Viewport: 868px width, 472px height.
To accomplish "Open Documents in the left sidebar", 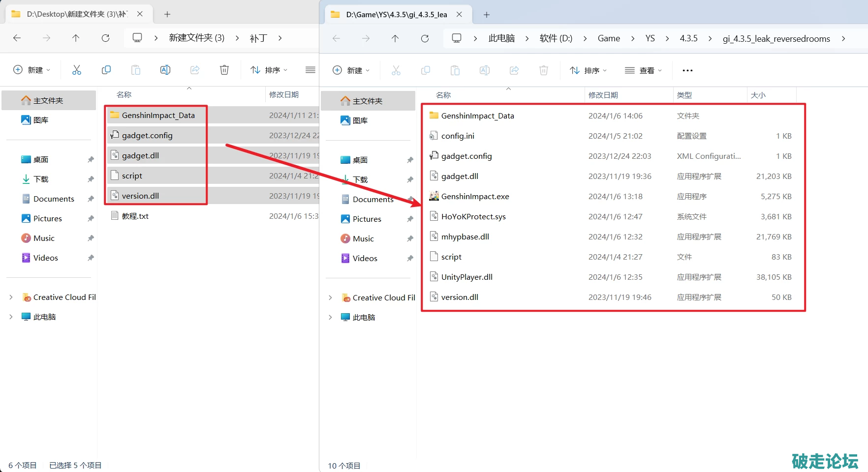I will [x=54, y=199].
